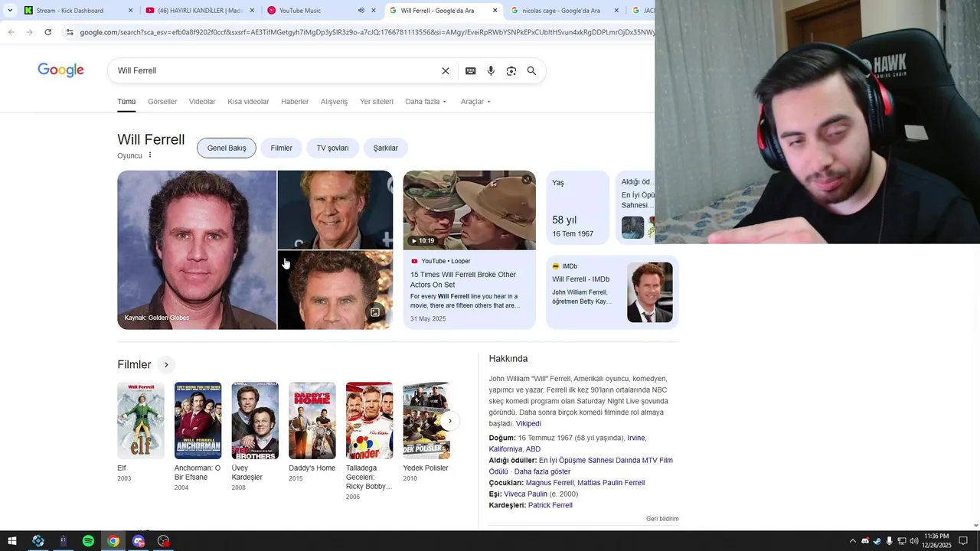Expand awards with Daha fazla göster
The image size is (980, 551).
click(542, 471)
